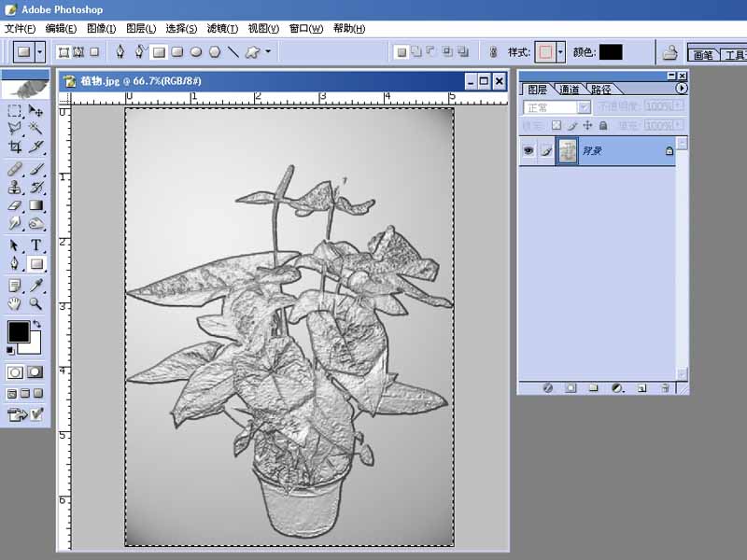Viewport: 747px width, 560px height.
Task: Switch to Quick Mask mode
Action: click(33, 371)
